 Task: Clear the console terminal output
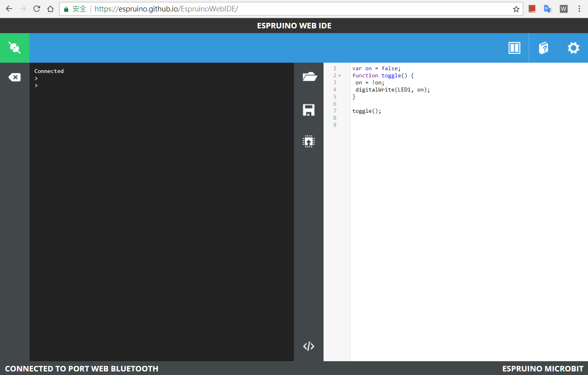pos(15,77)
